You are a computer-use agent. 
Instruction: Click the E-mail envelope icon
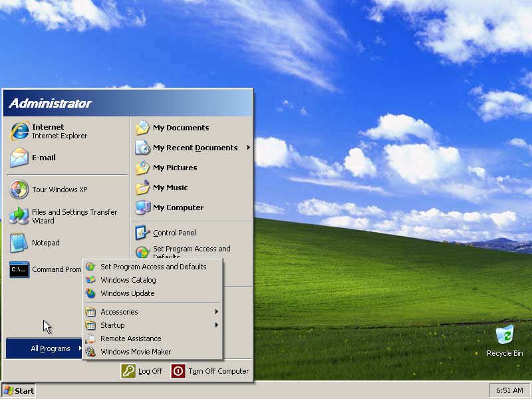[x=19, y=158]
